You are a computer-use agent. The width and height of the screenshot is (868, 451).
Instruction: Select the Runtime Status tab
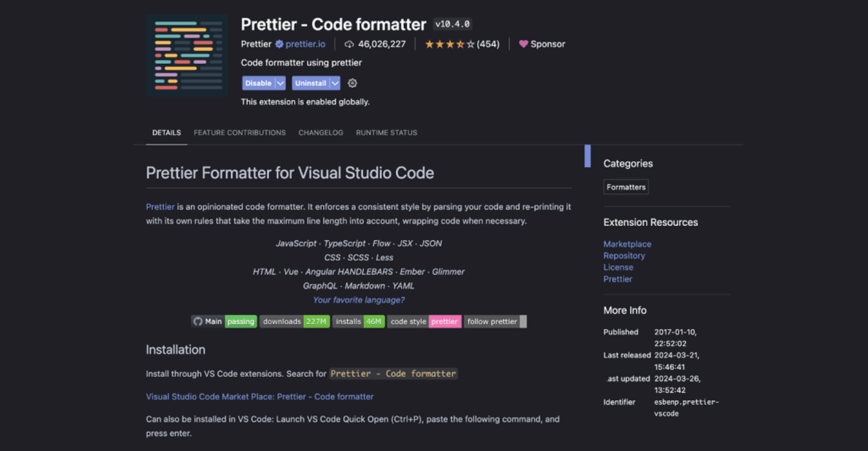click(386, 133)
